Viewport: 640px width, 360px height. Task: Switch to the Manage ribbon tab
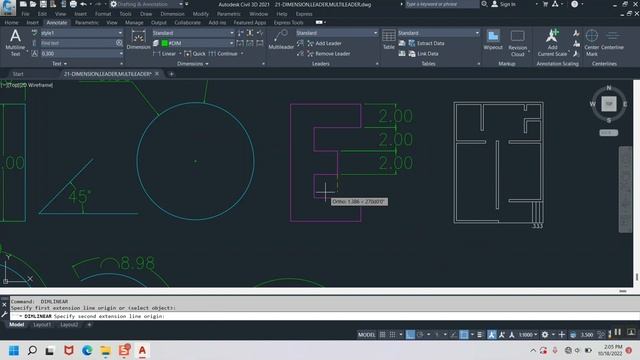(134, 22)
